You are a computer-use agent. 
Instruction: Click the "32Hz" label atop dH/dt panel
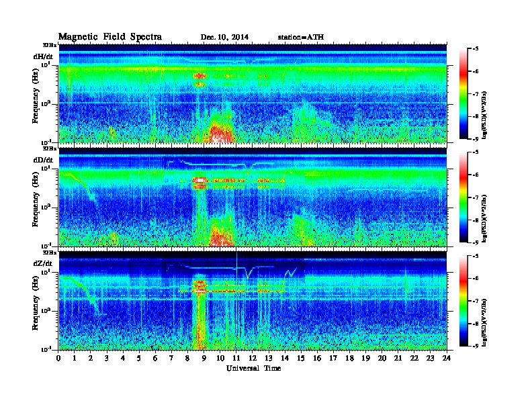[x=50, y=45]
